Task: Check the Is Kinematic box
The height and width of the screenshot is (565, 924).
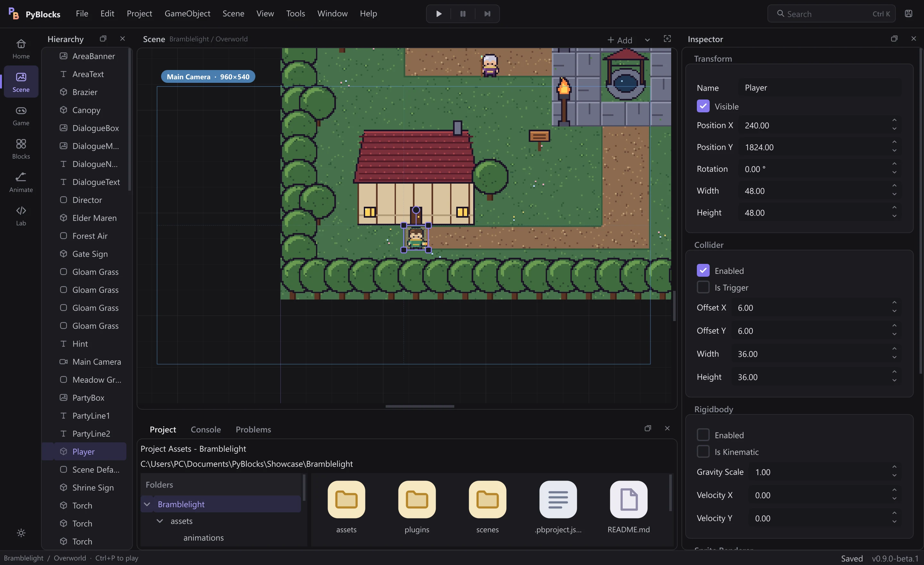Action: [703, 452]
